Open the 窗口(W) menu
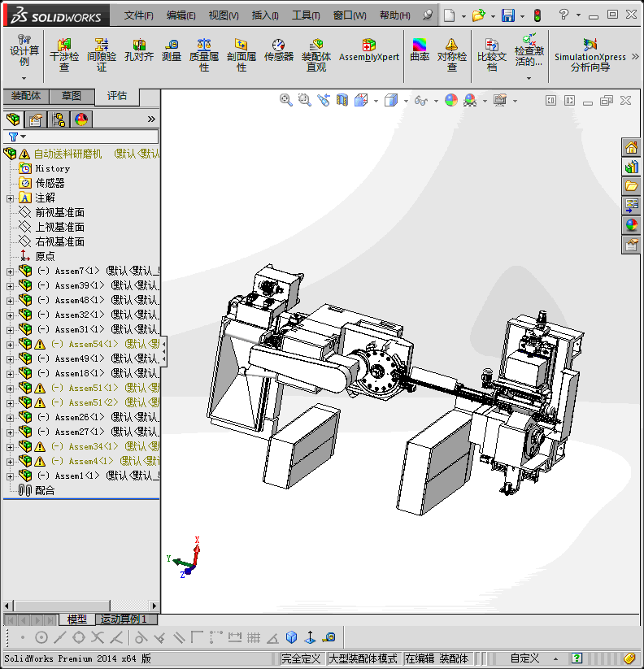The width and height of the screenshot is (644, 669). [350, 15]
